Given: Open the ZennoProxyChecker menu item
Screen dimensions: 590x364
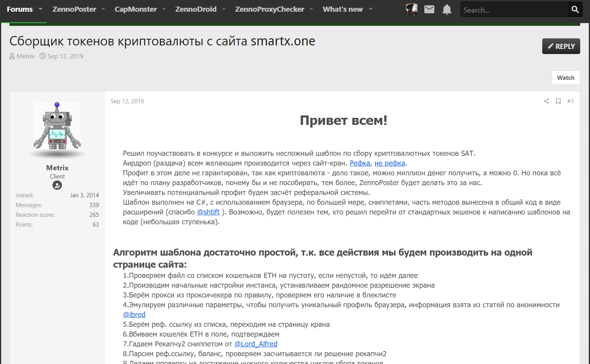Looking at the screenshot, I should pos(270,9).
